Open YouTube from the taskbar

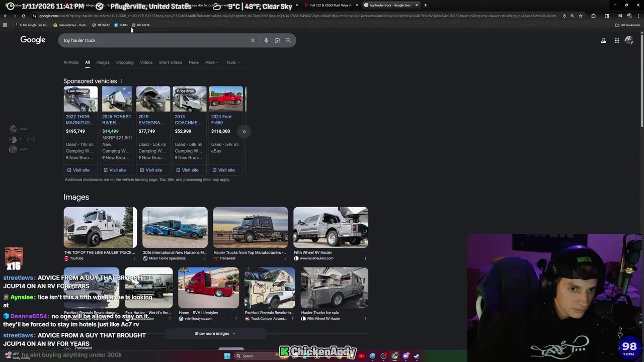click(x=361, y=356)
